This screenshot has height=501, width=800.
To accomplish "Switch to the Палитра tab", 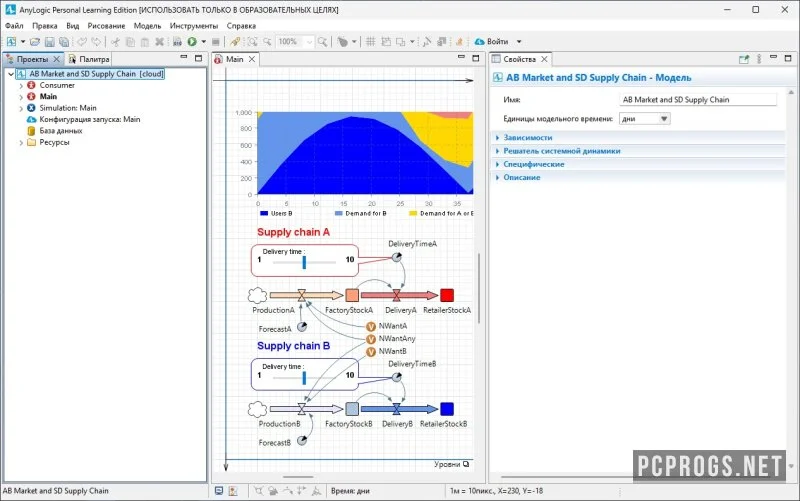I will [89, 59].
